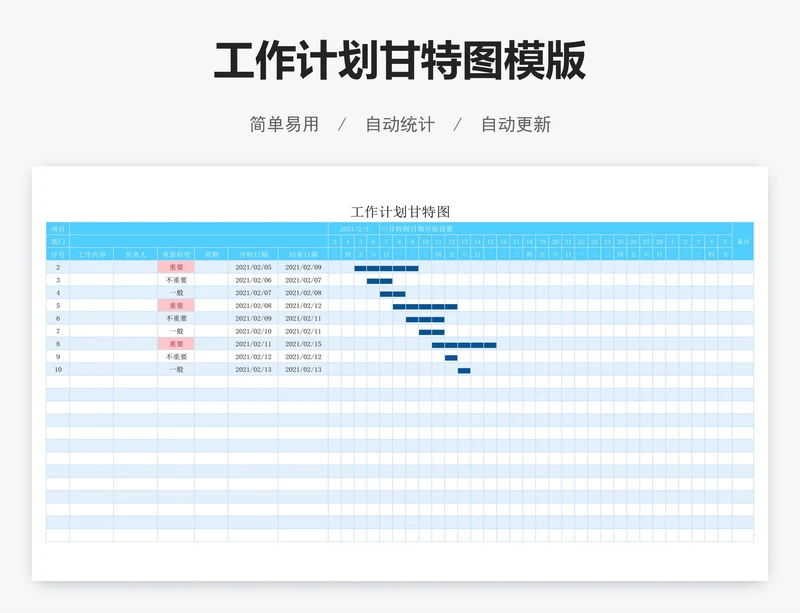This screenshot has height=613, width=800.
Task: Select the 备注 column header
Action: coord(743,241)
